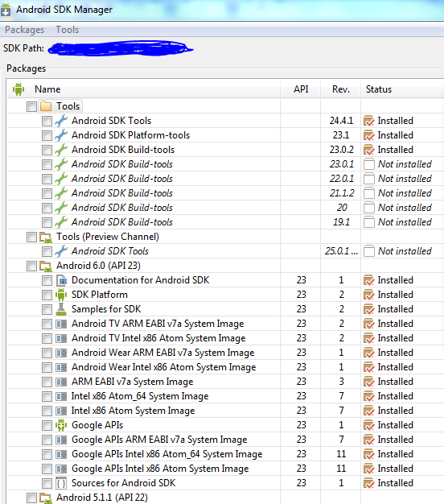Click Sources for Android SDK braces icon
Image resolution: width=444 pixels, height=504 pixels.
[x=61, y=483]
